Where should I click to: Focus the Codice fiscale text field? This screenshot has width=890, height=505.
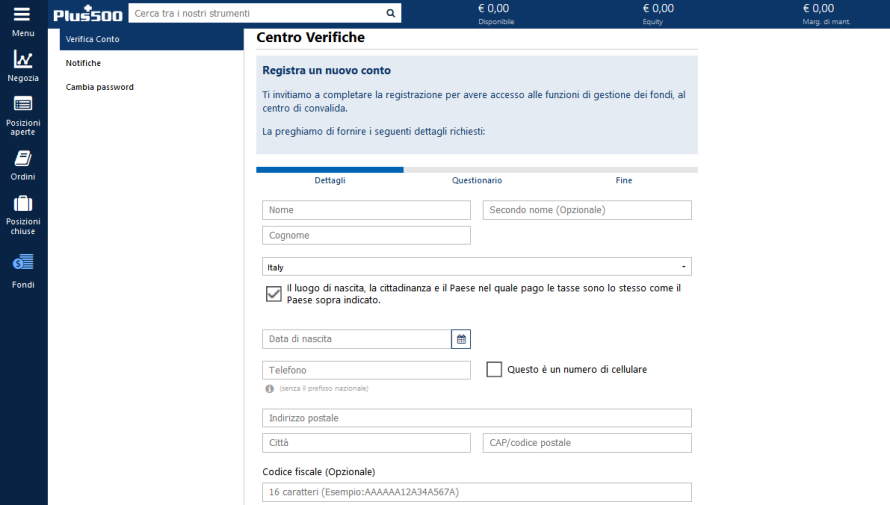click(x=476, y=492)
